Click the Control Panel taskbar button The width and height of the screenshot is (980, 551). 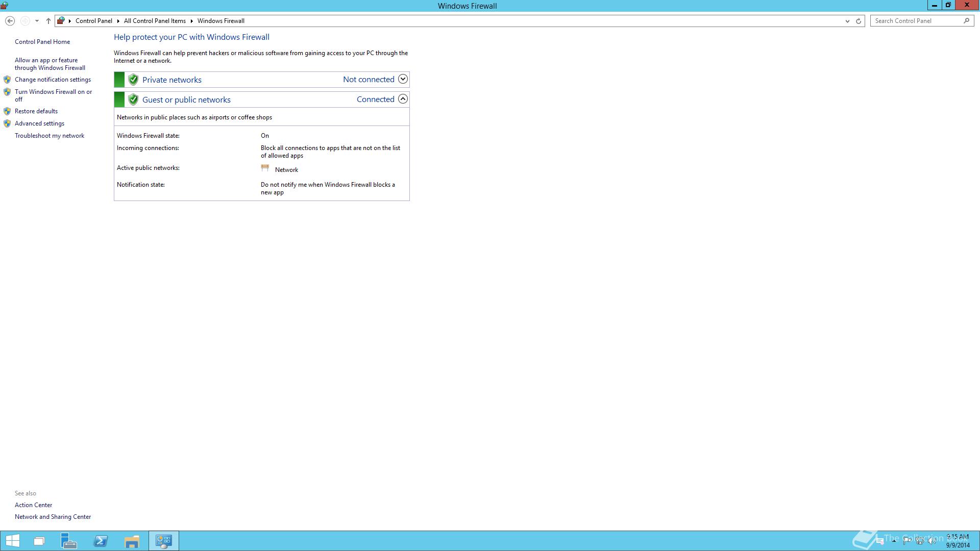pos(164,541)
